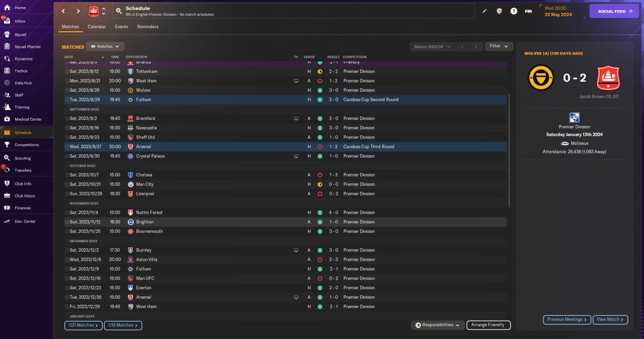Click the search magnifier icon
The height and width of the screenshot is (339, 644).
pyautogui.click(x=118, y=11)
